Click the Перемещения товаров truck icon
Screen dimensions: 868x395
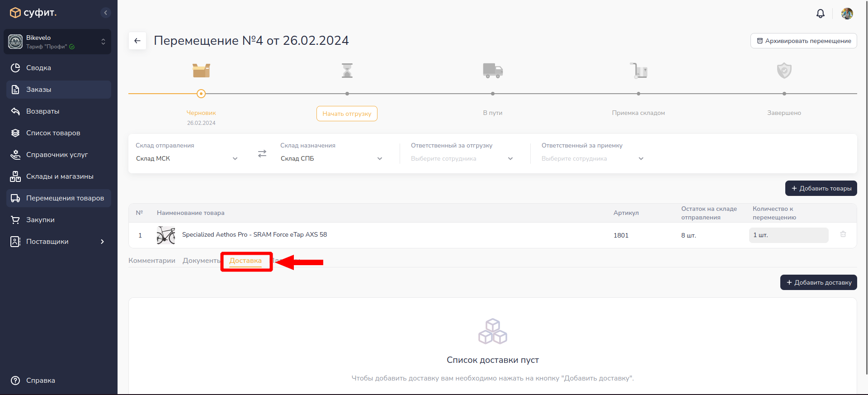pyautogui.click(x=15, y=198)
